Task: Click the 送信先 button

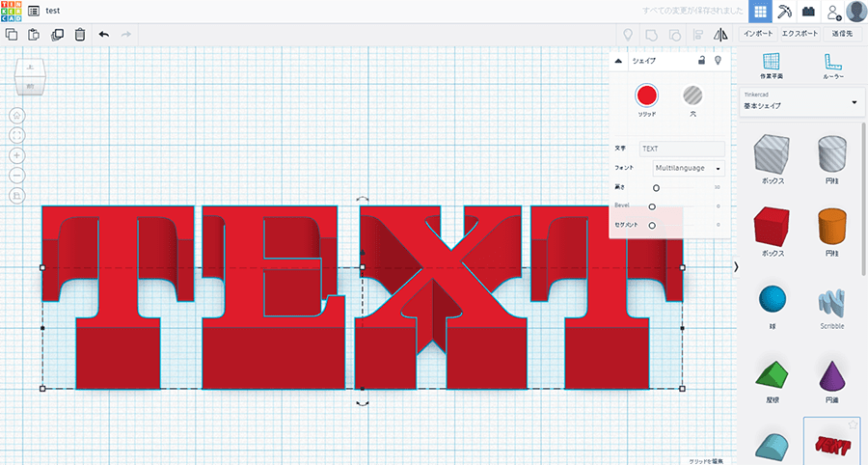Action: pos(842,34)
